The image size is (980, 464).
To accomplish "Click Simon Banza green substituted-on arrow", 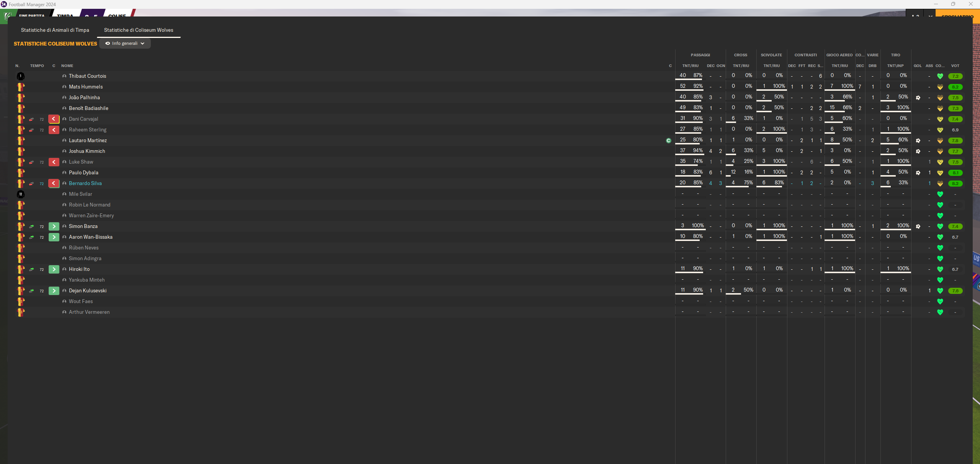I will (x=54, y=226).
